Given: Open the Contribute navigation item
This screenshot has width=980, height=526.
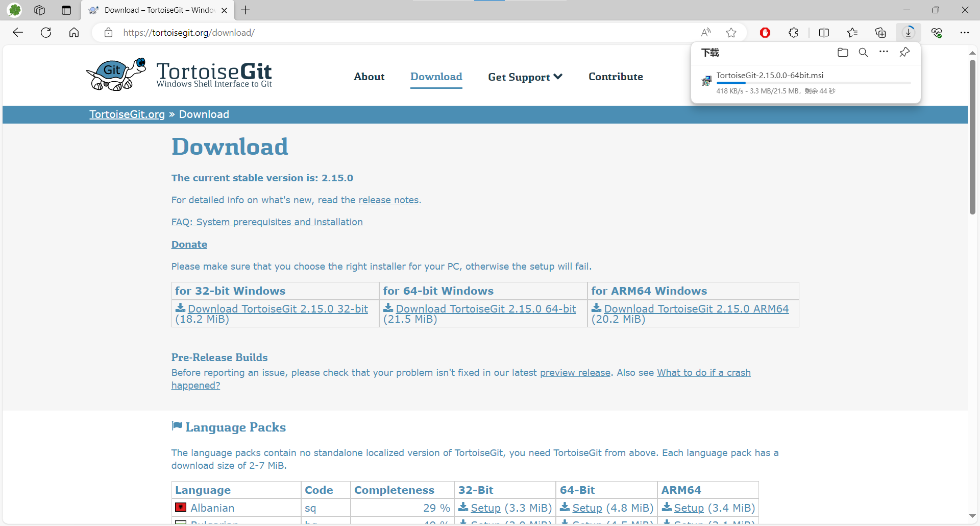Looking at the screenshot, I should coord(616,77).
